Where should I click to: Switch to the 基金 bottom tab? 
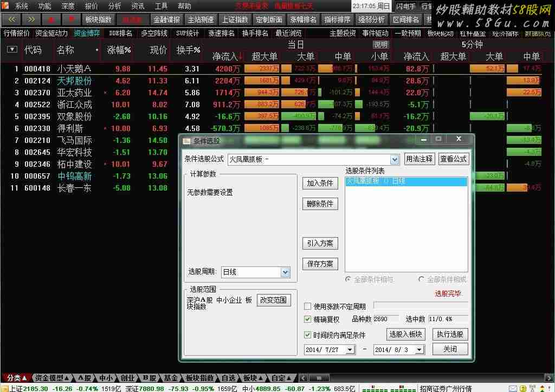pyautogui.click(x=171, y=378)
